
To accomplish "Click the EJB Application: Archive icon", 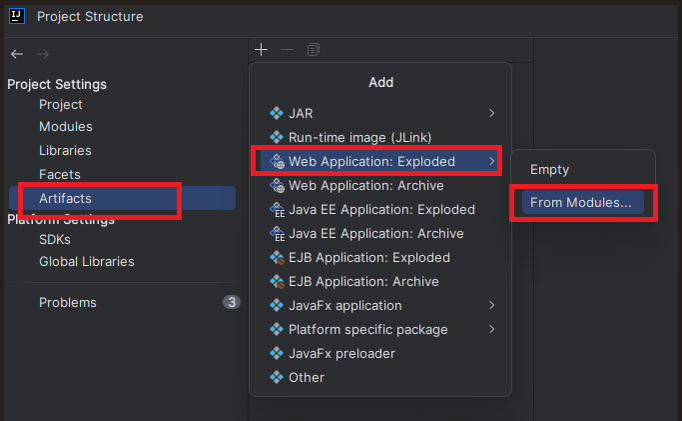I will pos(277,281).
